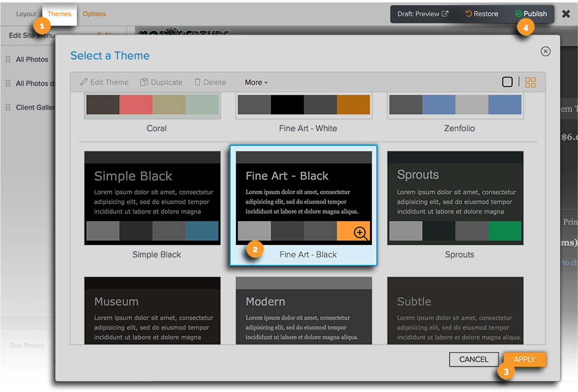578x392 pixels.
Task: Select the Coral theme
Action: pos(152,112)
